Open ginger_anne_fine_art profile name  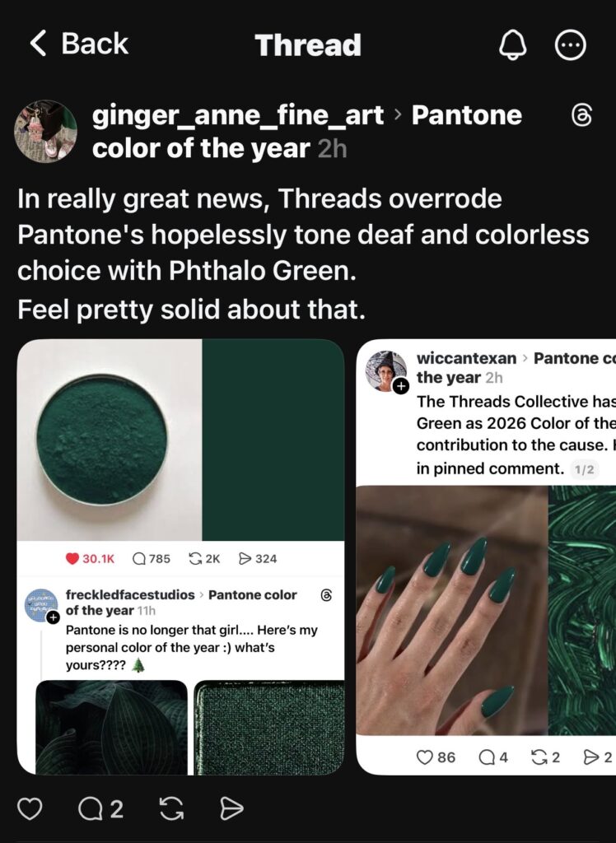[238, 115]
